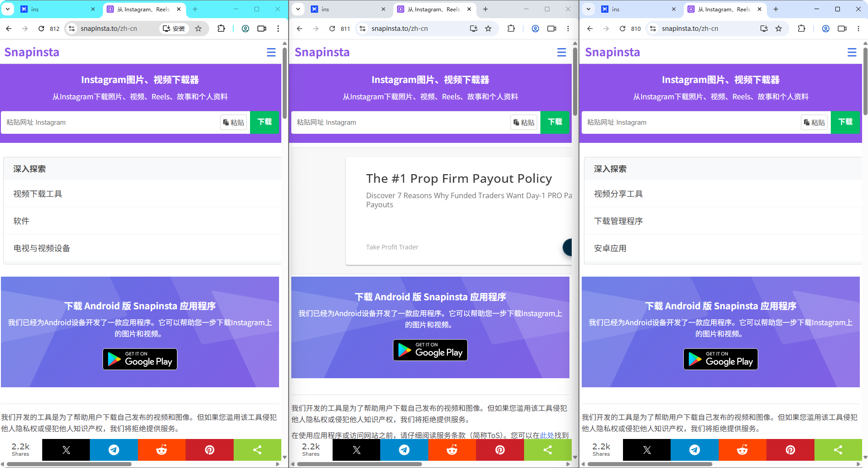
Task: Share on X in middle window
Action: (x=356, y=450)
